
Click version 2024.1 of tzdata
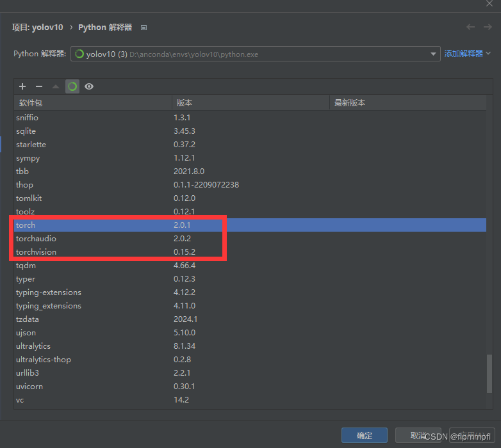point(185,319)
